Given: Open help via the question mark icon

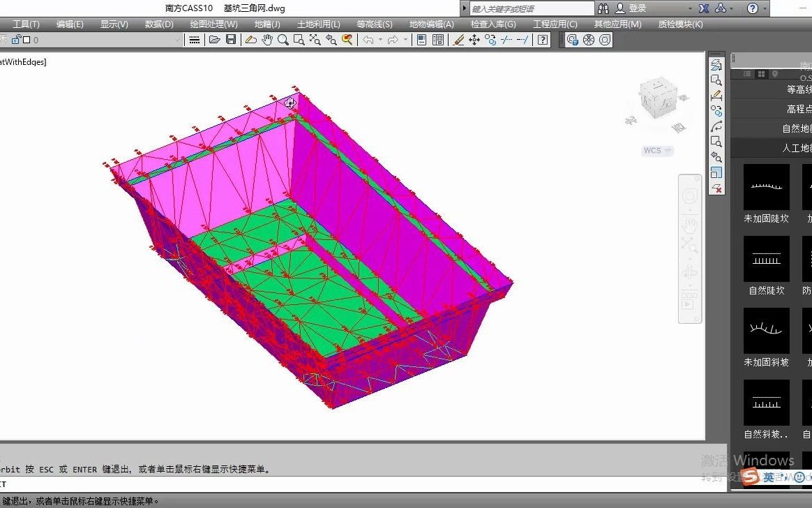Looking at the screenshot, I should pyautogui.click(x=543, y=40).
